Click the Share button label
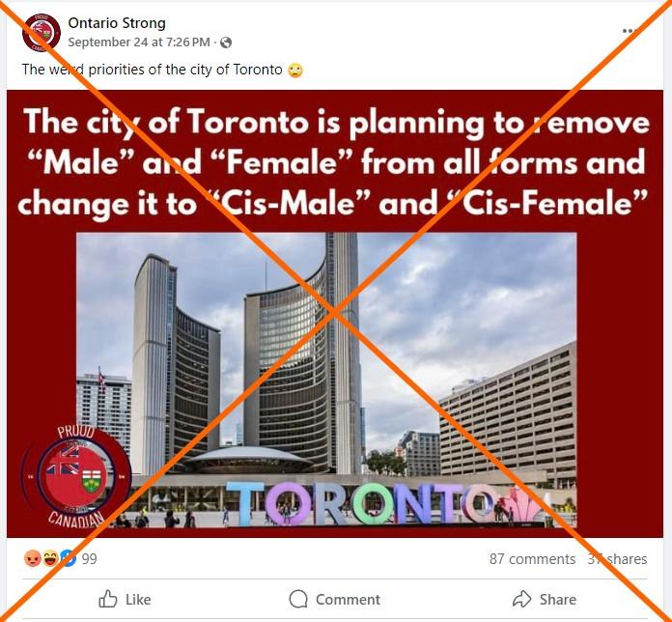 point(557,599)
